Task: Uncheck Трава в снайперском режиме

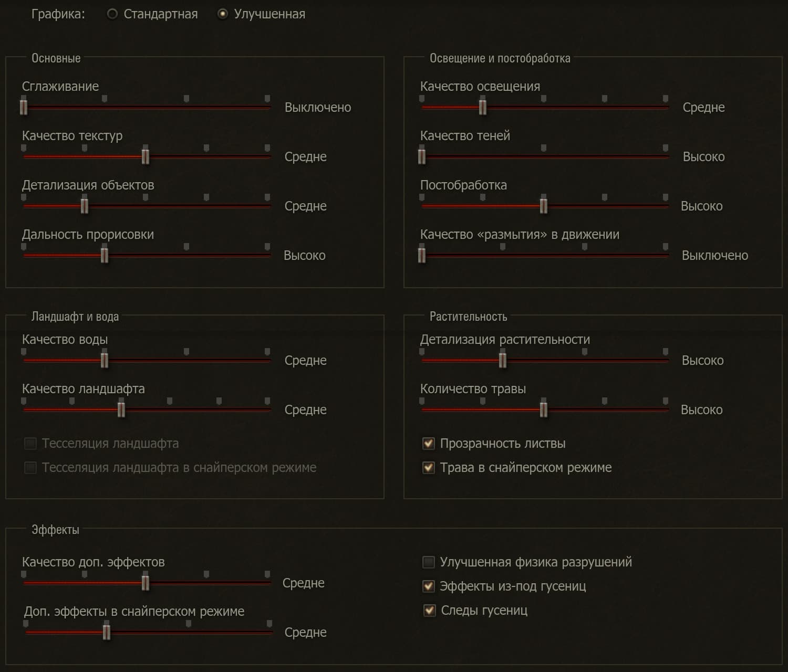Action: click(429, 468)
